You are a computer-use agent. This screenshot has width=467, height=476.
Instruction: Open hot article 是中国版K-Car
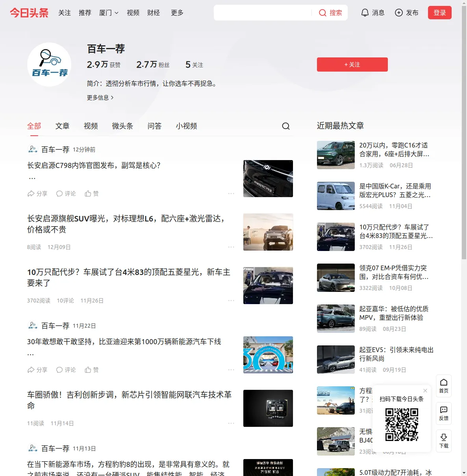[395, 190]
